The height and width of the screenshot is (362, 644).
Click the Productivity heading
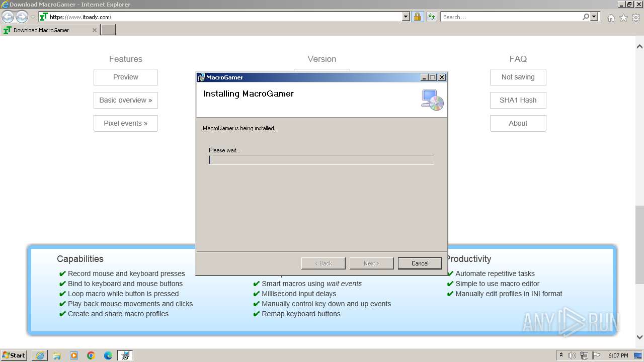click(x=468, y=259)
